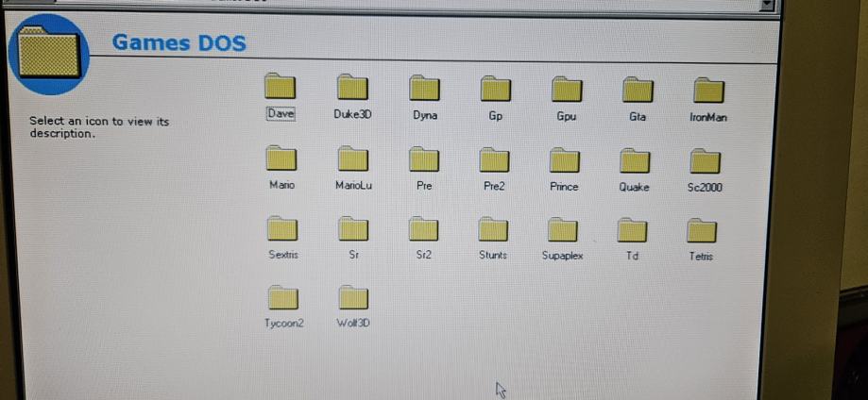Viewport: 868px width, 400px height.
Task: Select the Prince folder icon
Action: (565, 160)
